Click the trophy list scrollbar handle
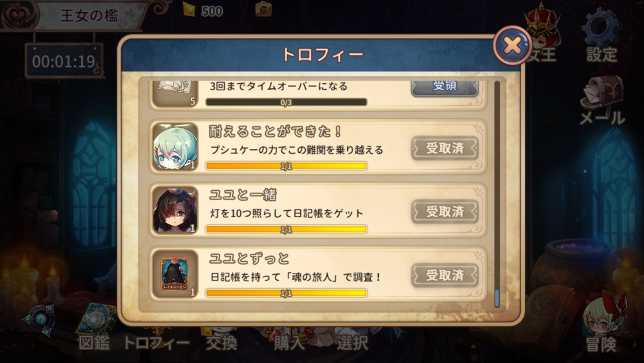Image resolution: width=644 pixels, height=363 pixels. point(497,299)
